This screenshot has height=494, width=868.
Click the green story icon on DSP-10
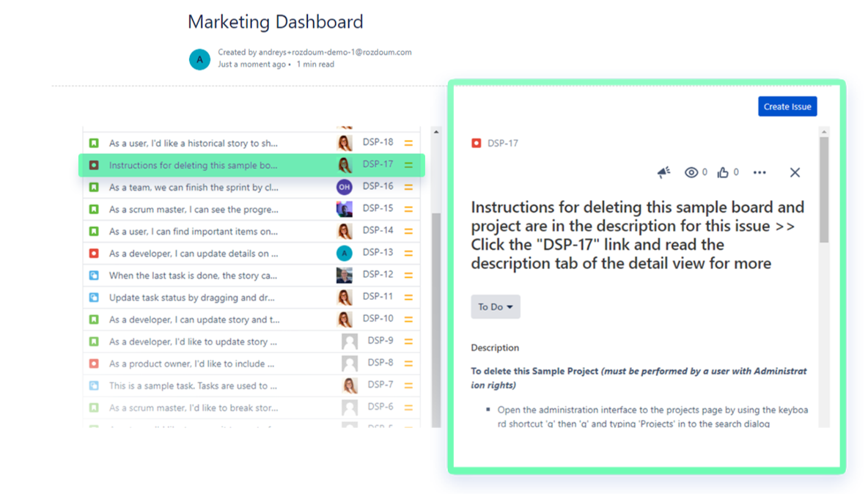94,320
